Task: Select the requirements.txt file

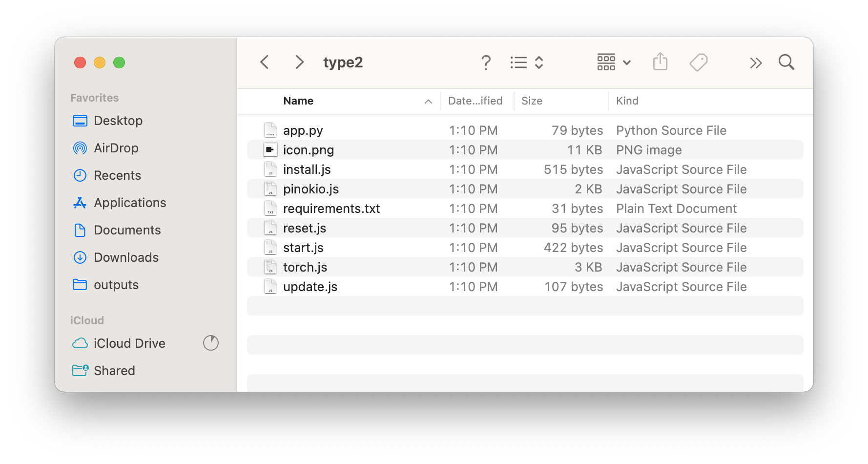Action: click(331, 209)
